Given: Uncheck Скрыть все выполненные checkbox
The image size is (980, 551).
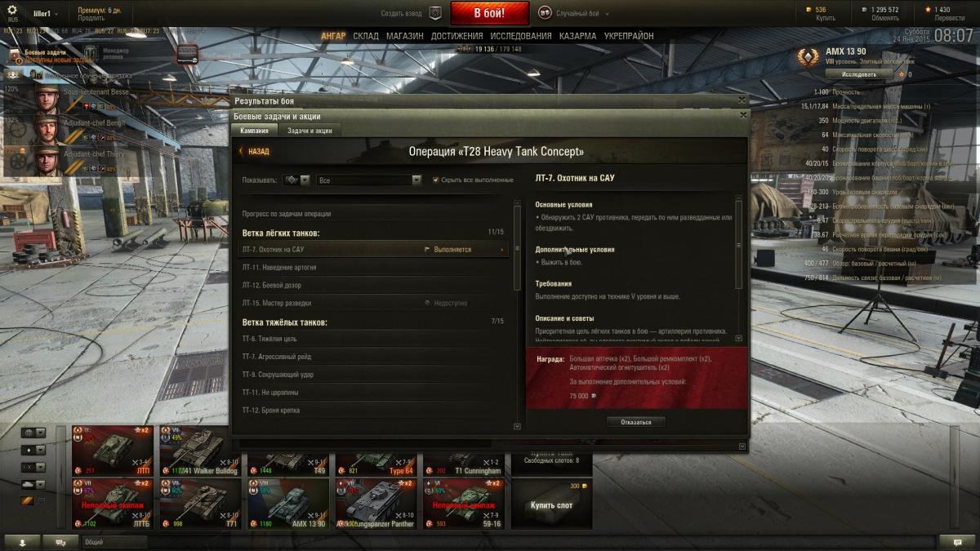Looking at the screenshot, I should coord(436,180).
